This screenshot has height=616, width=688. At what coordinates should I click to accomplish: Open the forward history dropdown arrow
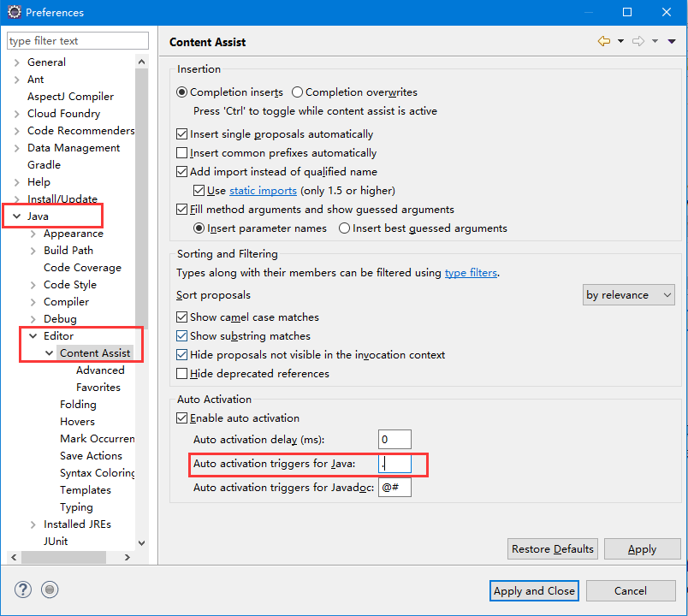[655, 41]
